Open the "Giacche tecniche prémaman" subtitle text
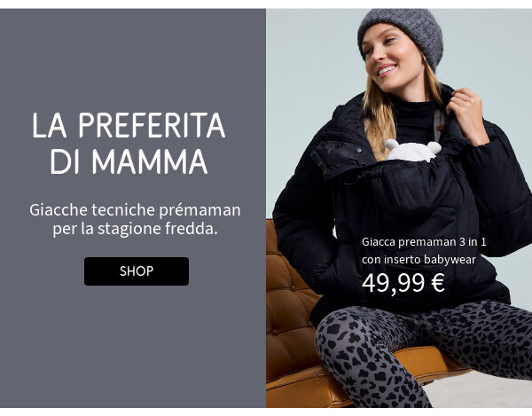532x416 pixels. [x=135, y=210]
